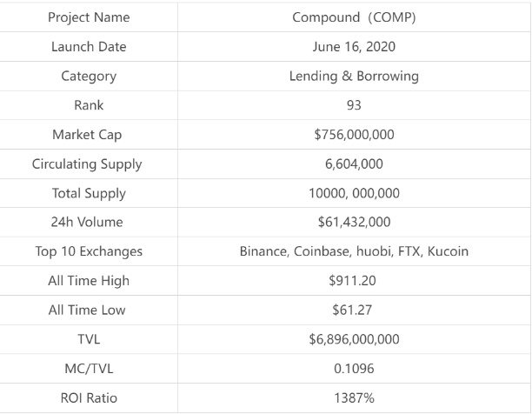Click the Project Name label cell

pyautogui.click(x=89, y=17)
